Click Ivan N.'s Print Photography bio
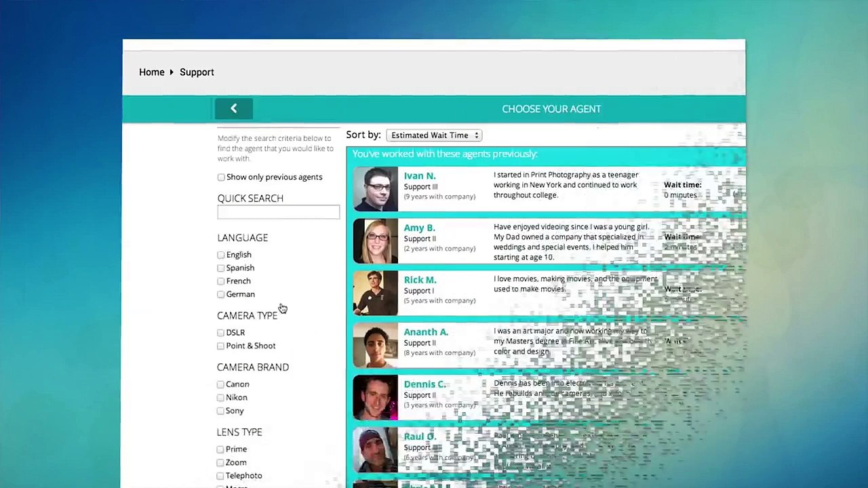This screenshot has height=488, width=868. click(566, 185)
